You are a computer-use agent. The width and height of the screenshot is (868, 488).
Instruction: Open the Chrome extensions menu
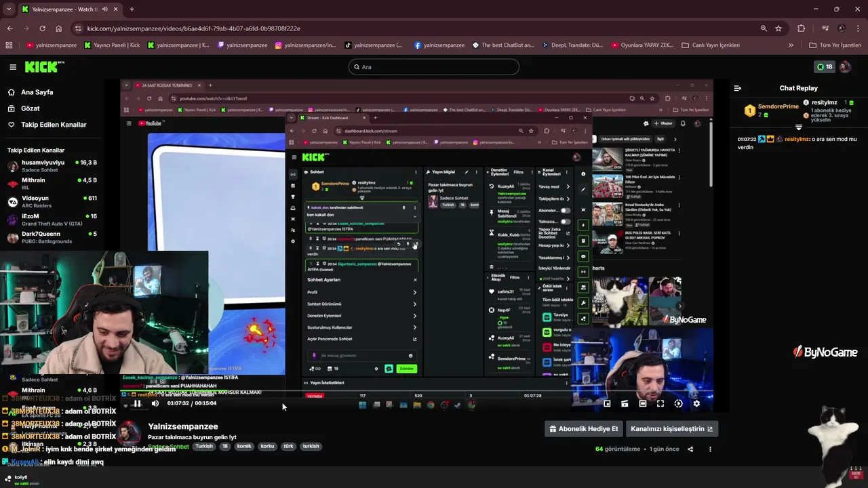pyautogui.click(x=802, y=28)
